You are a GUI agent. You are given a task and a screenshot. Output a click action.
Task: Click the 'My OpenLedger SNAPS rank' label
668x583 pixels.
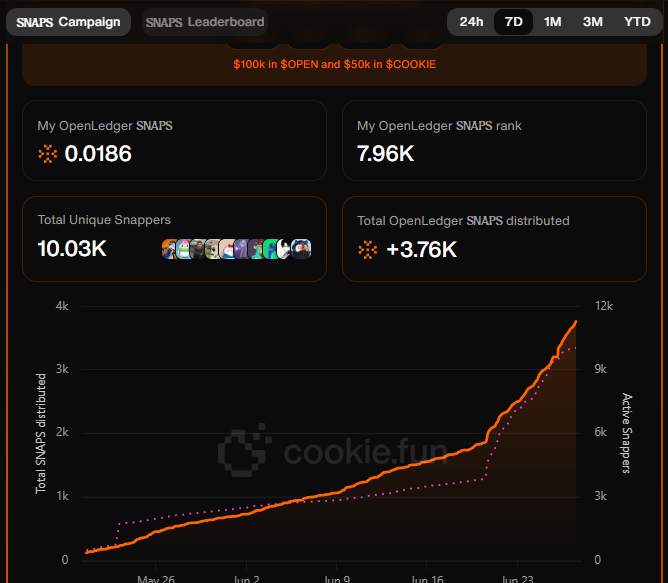click(x=439, y=126)
